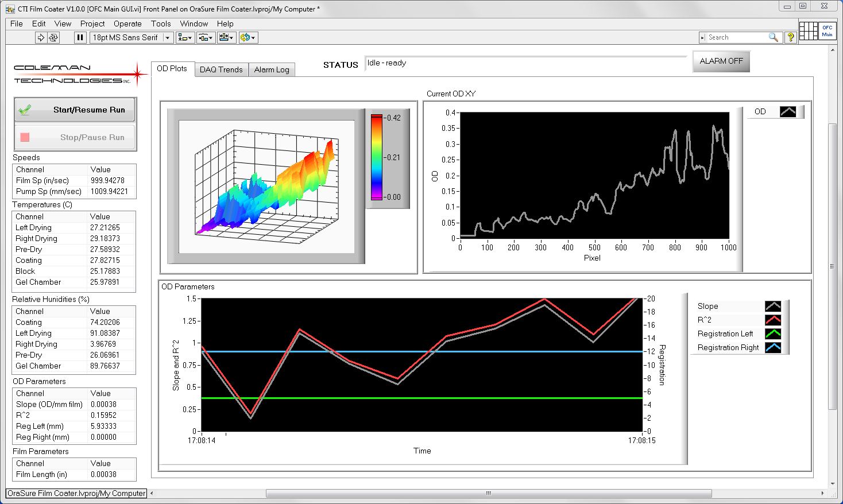Toggle the ALARM OFF button
The height and width of the screenshot is (504, 843).
721,61
